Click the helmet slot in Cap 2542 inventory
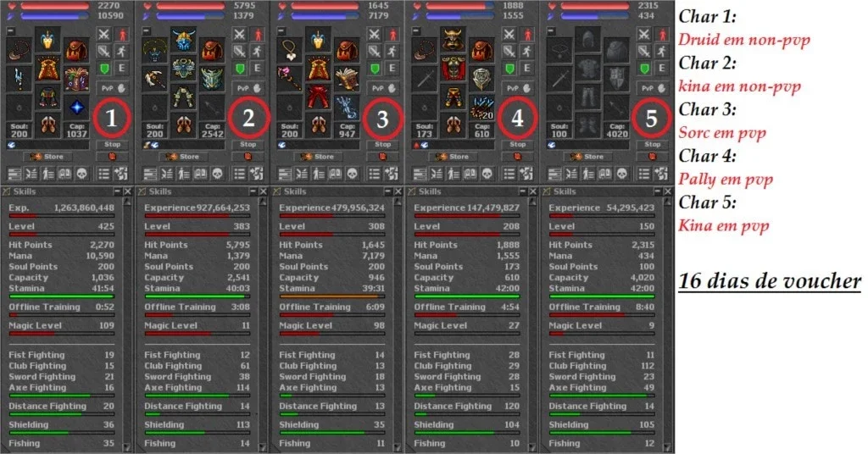 tap(183, 40)
